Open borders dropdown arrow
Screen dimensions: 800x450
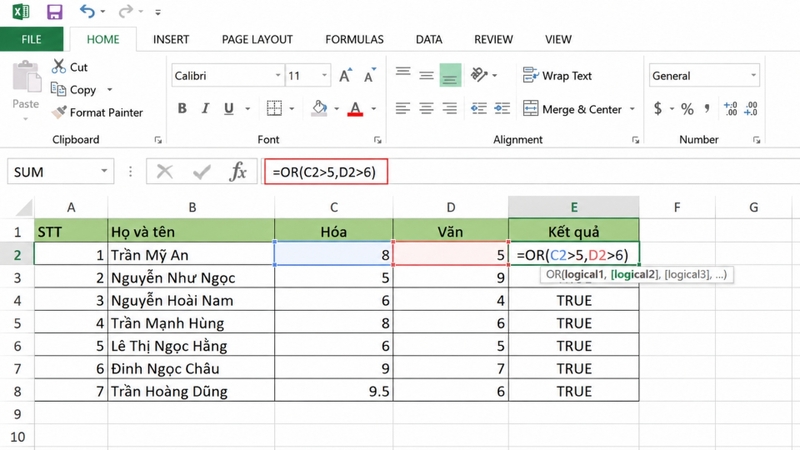[x=292, y=109]
